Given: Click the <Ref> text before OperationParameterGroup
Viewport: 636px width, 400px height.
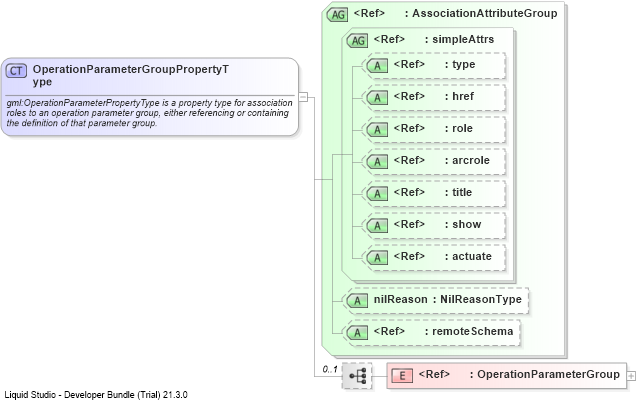Looking at the screenshot, I should [434, 374].
